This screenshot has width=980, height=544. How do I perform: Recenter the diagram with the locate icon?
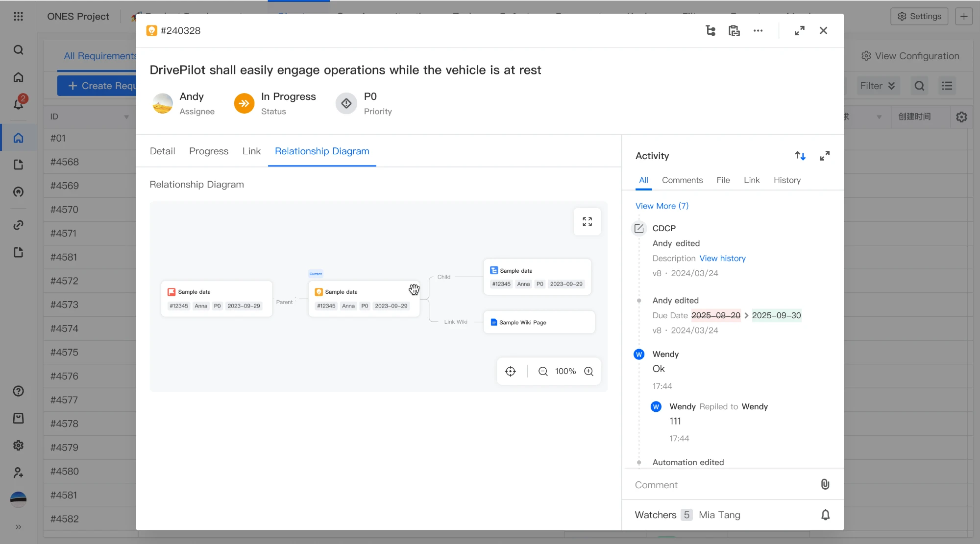pos(511,371)
